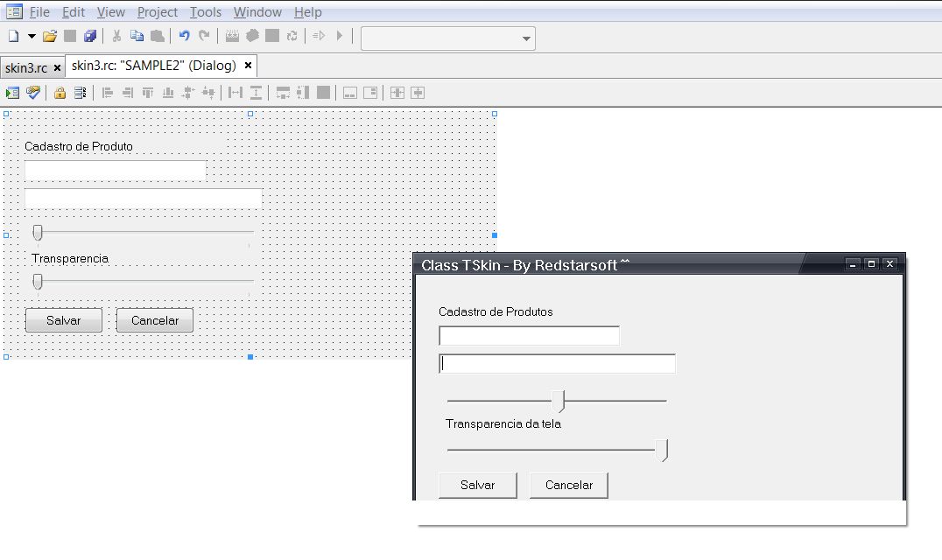Click the application icon beside File menu

click(14, 11)
